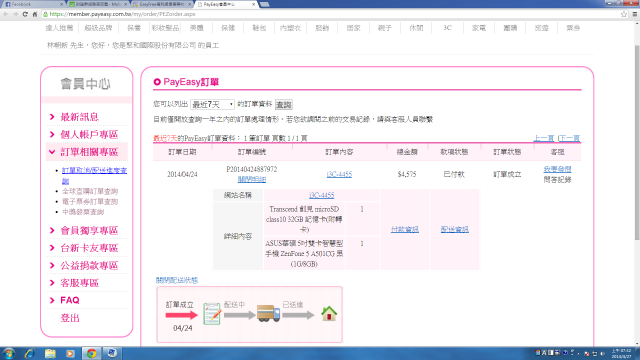Open the 付款資訊 payment info link
The image size is (640, 360).
point(404,229)
